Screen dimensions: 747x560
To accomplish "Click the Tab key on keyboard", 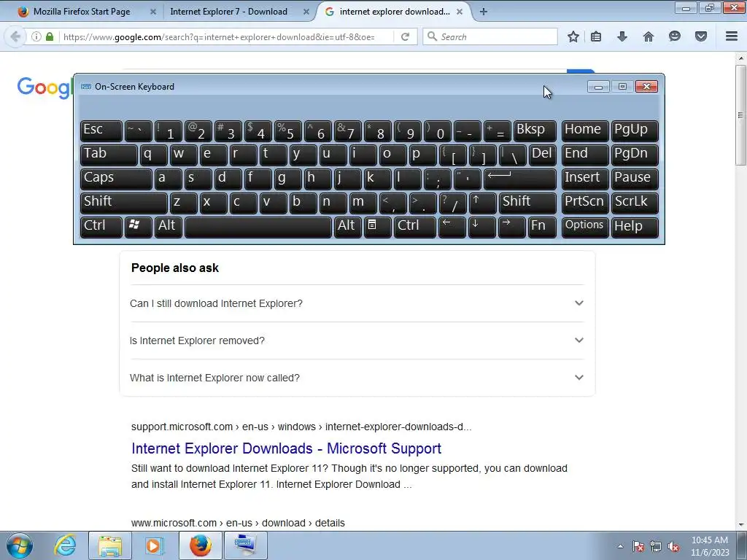I will tap(109, 155).
